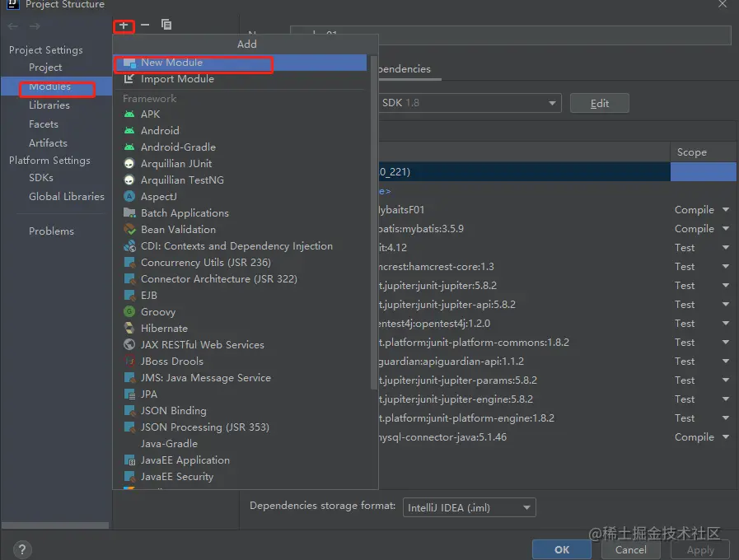
Task: Select the Android framework entry
Action: coord(241,130)
